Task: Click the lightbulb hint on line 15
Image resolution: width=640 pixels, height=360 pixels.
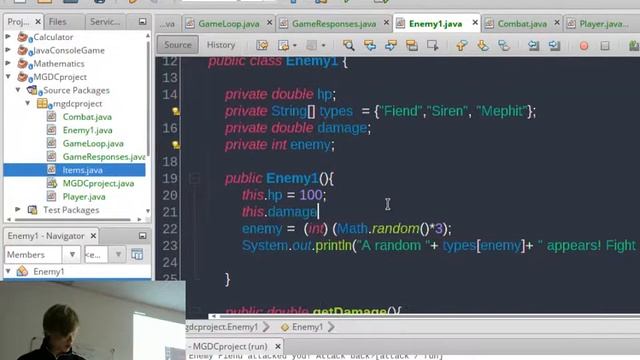Action: pos(176,111)
